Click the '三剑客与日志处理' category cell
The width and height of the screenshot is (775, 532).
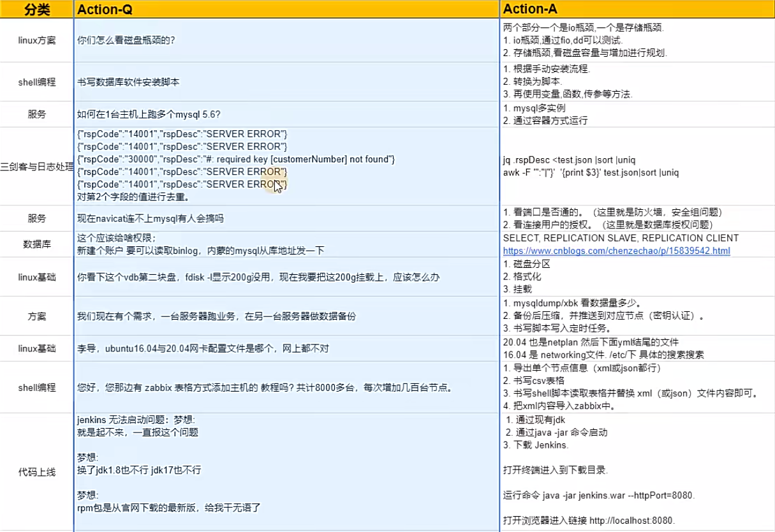pos(36,166)
